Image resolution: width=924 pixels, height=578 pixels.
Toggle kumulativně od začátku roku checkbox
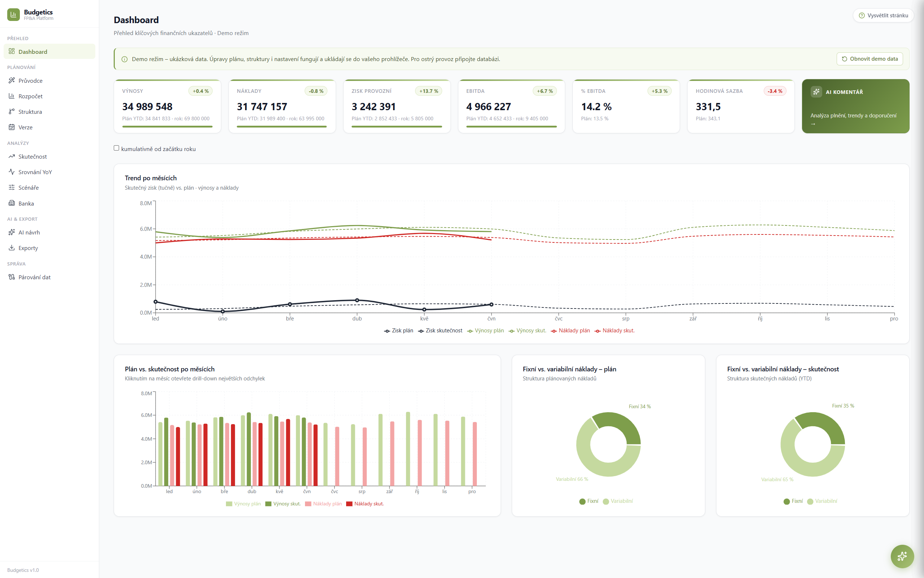[117, 148]
